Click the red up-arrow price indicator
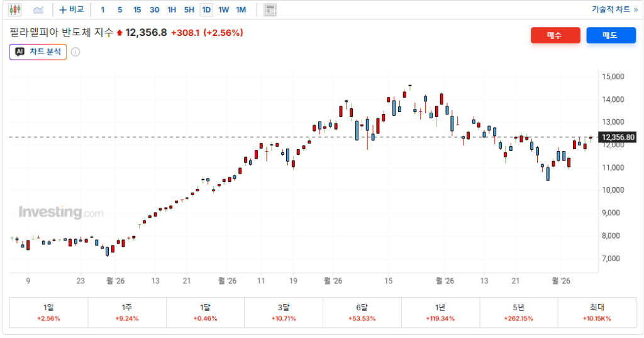 (x=119, y=33)
